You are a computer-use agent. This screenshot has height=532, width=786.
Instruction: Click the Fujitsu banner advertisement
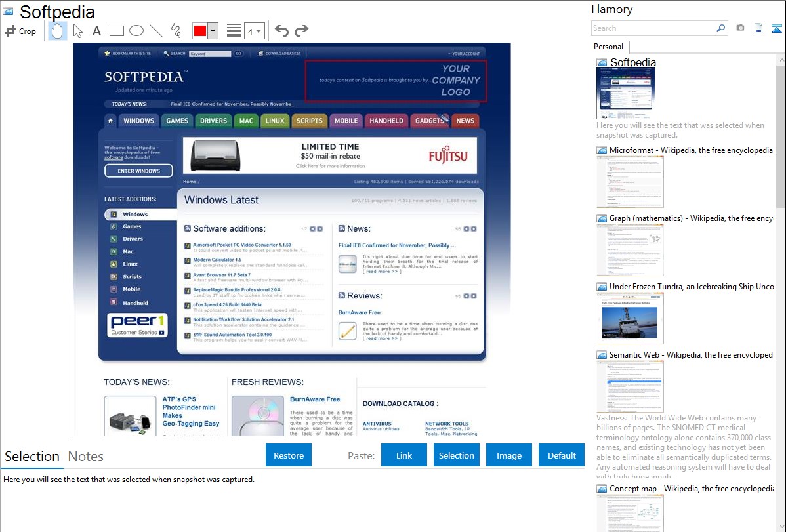pos(330,156)
